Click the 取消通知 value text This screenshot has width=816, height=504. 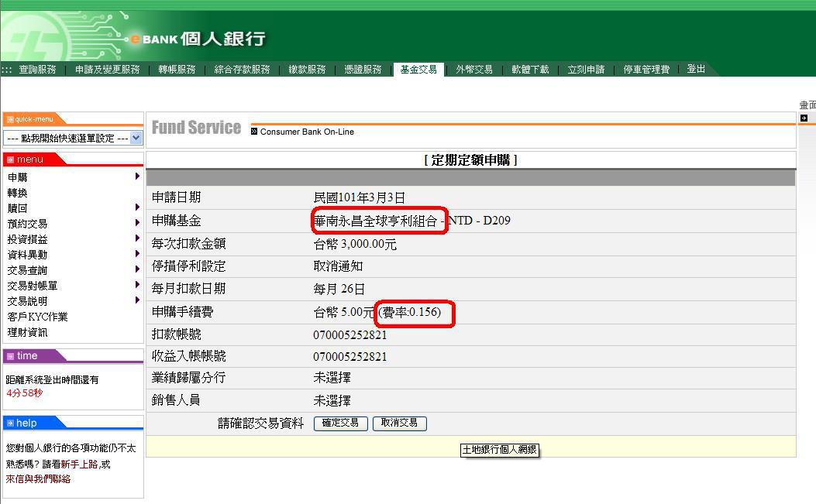[x=339, y=266]
